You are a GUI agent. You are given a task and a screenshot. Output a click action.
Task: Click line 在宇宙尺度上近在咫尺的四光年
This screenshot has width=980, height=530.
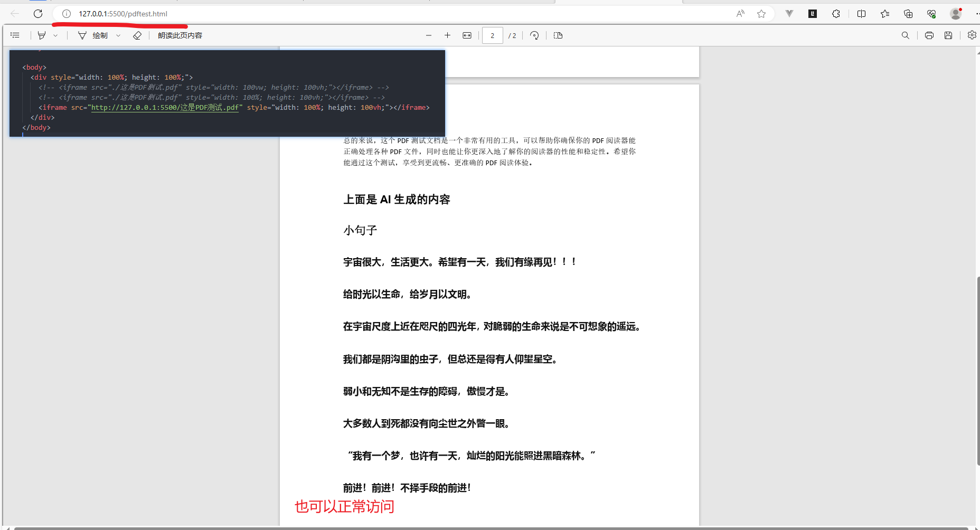click(x=492, y=327)
